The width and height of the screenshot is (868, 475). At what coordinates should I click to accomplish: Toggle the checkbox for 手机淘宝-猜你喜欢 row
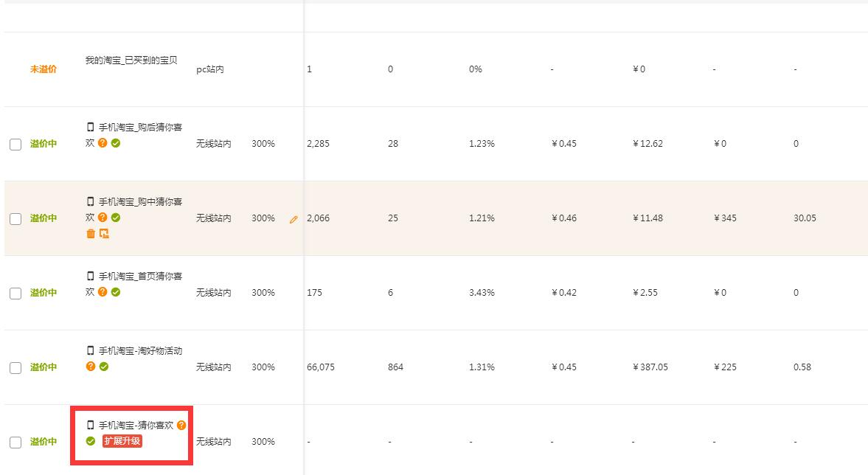click(x=15, y=443)
